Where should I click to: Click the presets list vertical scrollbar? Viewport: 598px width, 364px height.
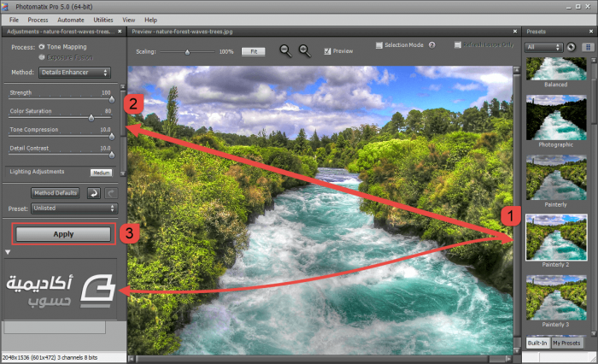click(x=594, y=197)
